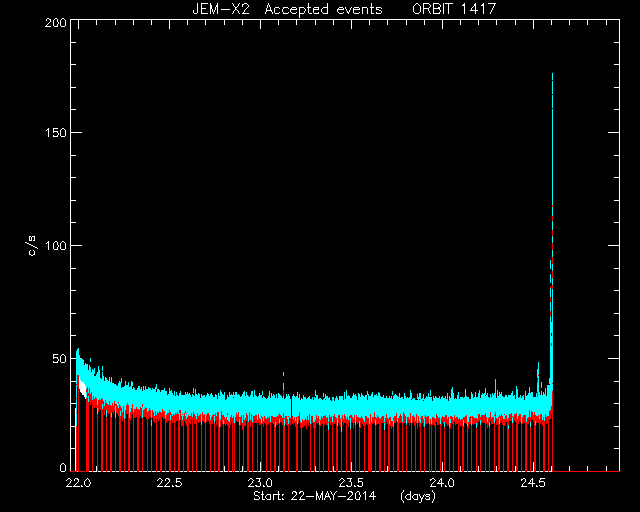Click the c/s y-axis unit label

pos(32,246)
